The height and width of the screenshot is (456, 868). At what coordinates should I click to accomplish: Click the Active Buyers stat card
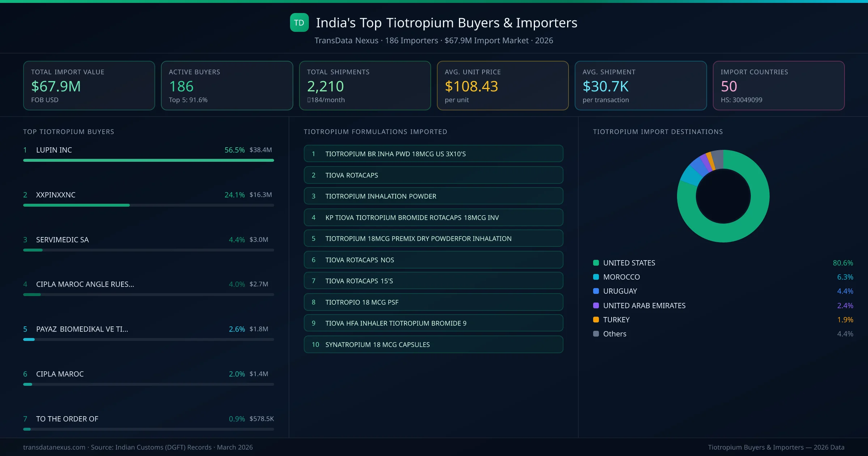click(x=227, y=85)
